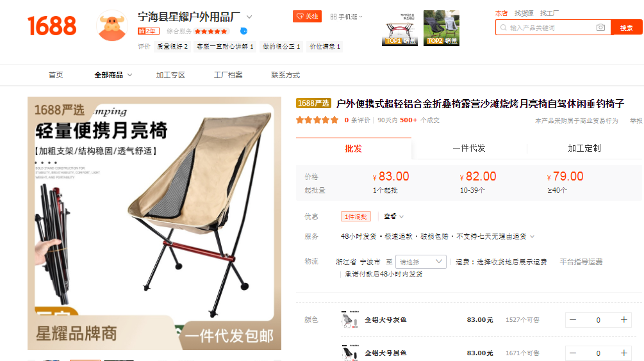
Task: Switch to the 一件代发 tab
Action: click(468, 148)
